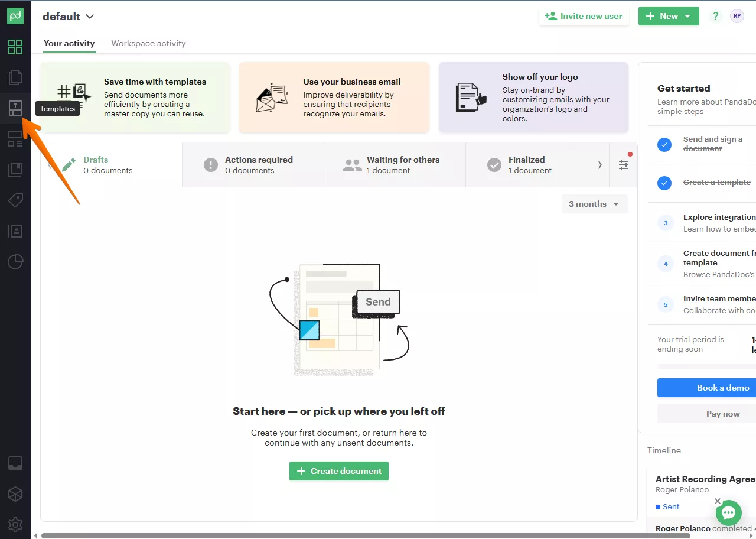The width and height of the screenshot is (756, 539).
Task: Click the help question mark icon
Action: pyautogui.click(x=716, y=16)
